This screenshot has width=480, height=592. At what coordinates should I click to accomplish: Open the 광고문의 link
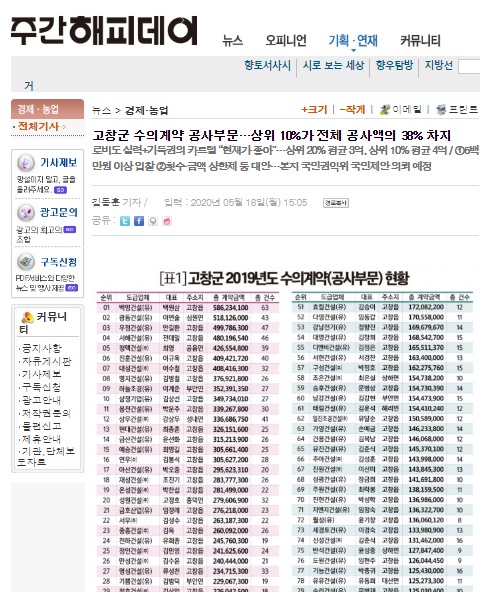point(59,213)
